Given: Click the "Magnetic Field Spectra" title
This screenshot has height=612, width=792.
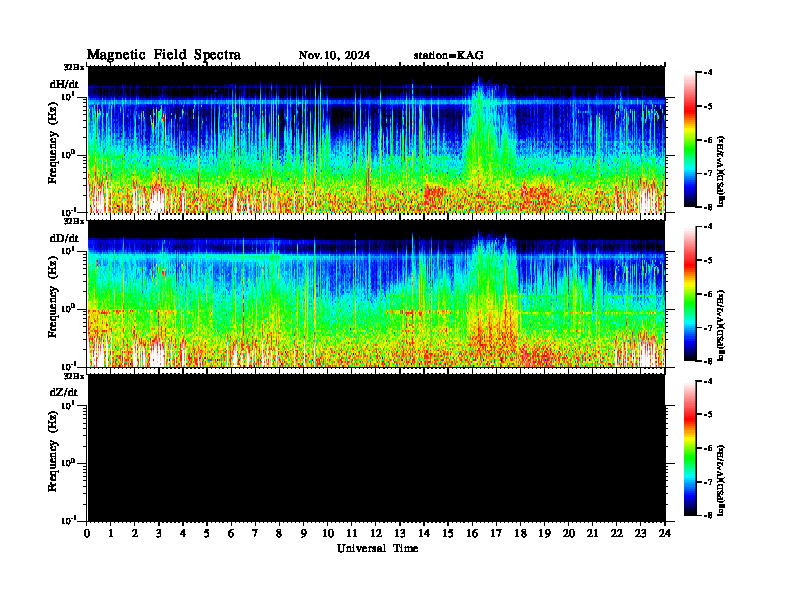Looking at the screenshot, I should [164, 55].
